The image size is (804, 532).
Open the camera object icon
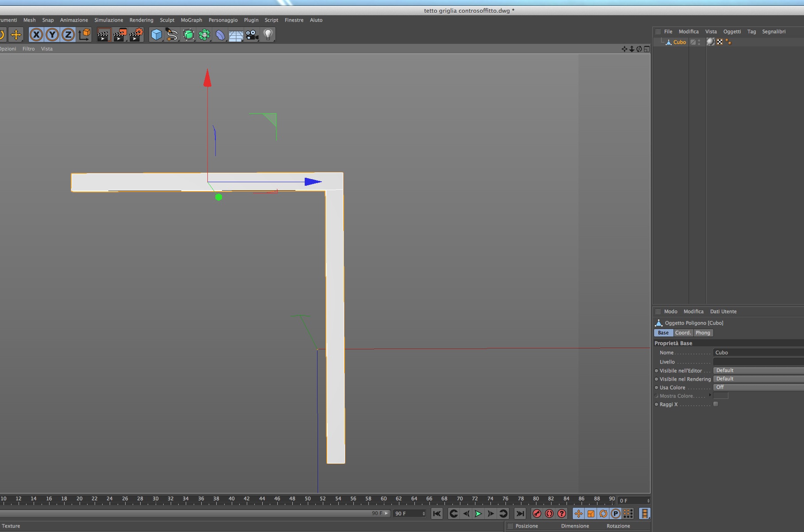coord(252,34)
